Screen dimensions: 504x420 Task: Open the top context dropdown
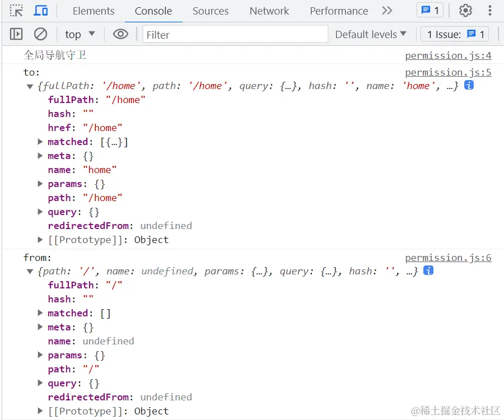(80, 34)
